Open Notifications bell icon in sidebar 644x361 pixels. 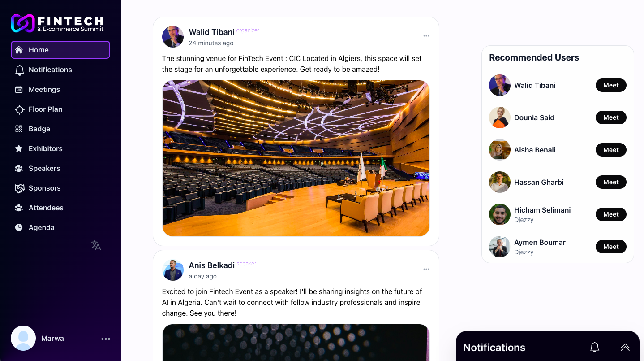[19, 70]
